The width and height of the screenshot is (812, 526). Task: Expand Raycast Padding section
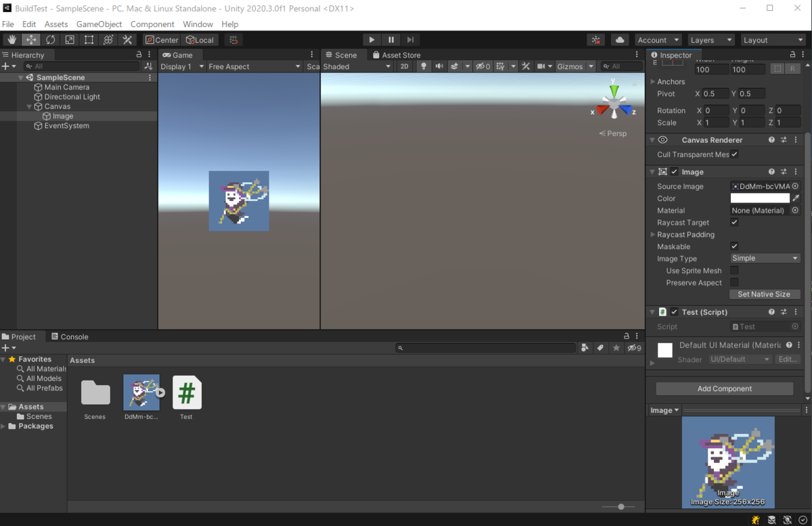click(652, 235)
